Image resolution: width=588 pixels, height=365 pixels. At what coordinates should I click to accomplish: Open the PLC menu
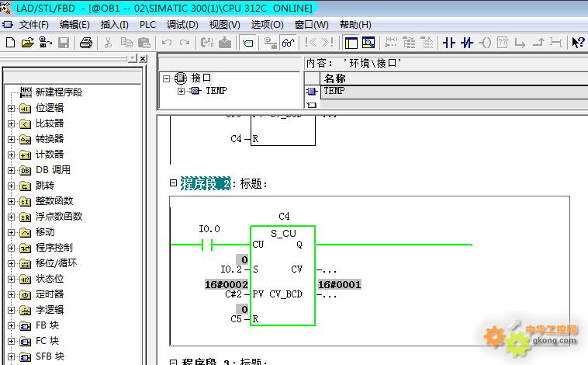pos(147,24)
